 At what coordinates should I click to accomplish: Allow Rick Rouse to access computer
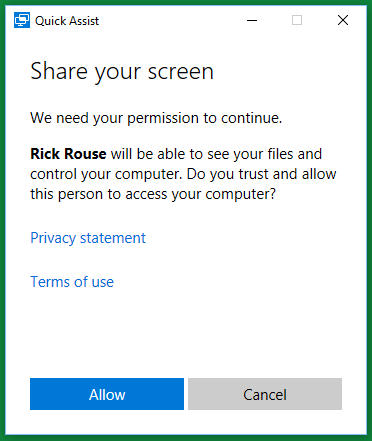[x=107, y=394]
